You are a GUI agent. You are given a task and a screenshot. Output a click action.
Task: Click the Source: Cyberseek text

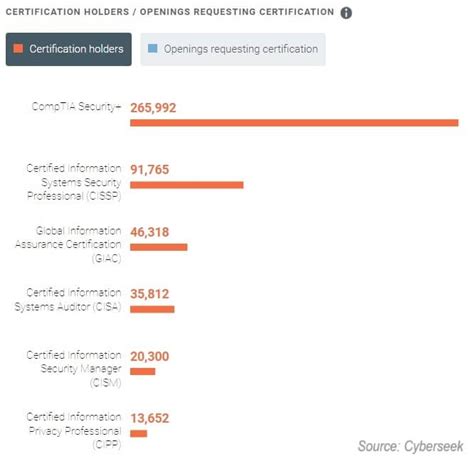click(x=411, y=446)
